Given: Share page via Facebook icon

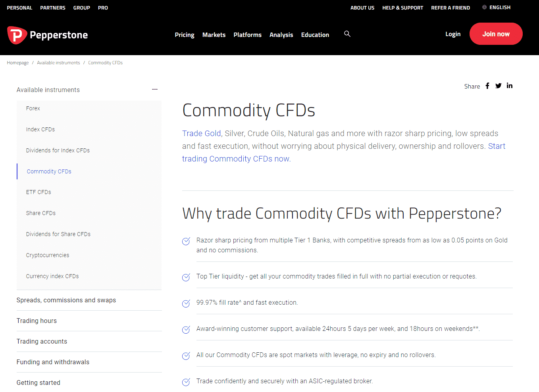Looking at the screenshot, I should click(x=487, y=86).
